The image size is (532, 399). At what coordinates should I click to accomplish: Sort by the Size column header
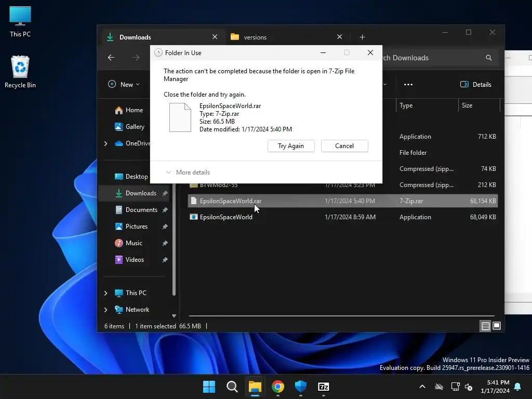(x=479, y=105)
